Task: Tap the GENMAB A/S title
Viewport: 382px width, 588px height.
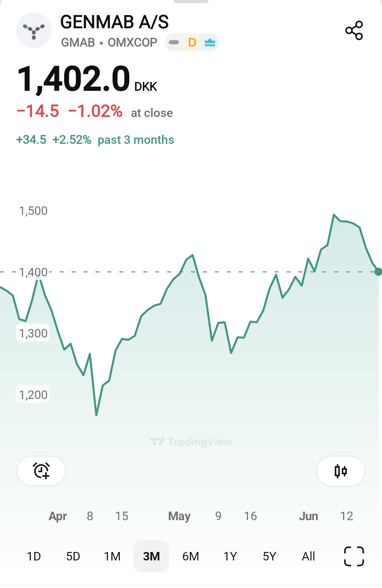Action: [114, 22]
